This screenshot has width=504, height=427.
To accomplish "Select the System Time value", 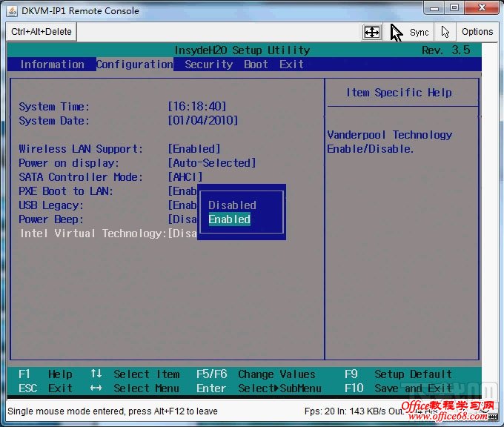I will click(x=197, y=107).
